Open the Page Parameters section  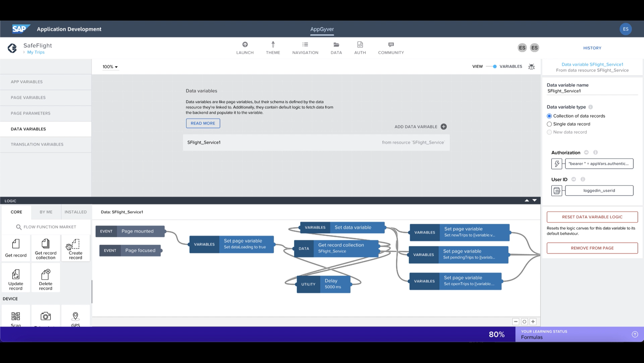46,113
